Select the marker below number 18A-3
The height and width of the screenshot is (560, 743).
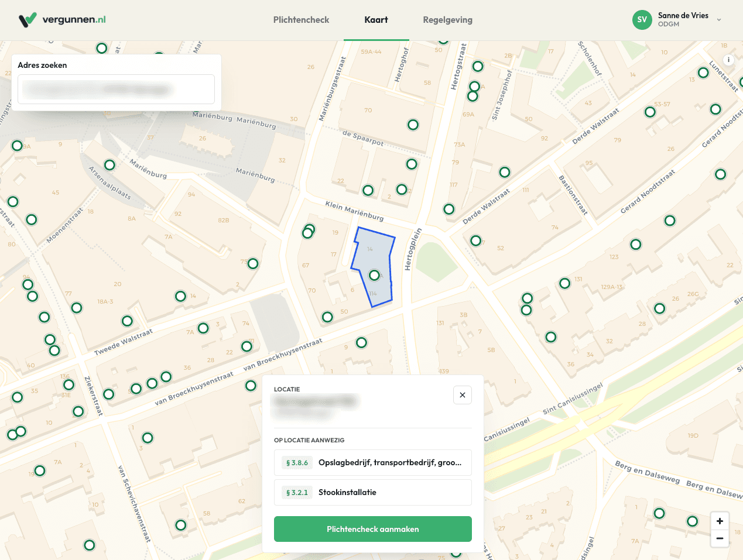tap(127, 321)
